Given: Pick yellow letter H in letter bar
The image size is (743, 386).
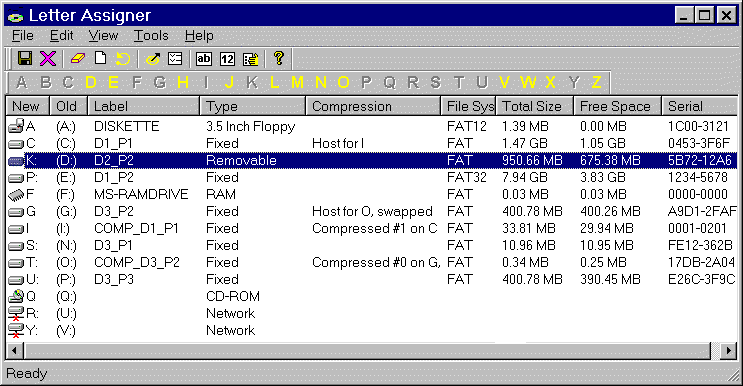Looking at the screenshot, I should (183, 82).
